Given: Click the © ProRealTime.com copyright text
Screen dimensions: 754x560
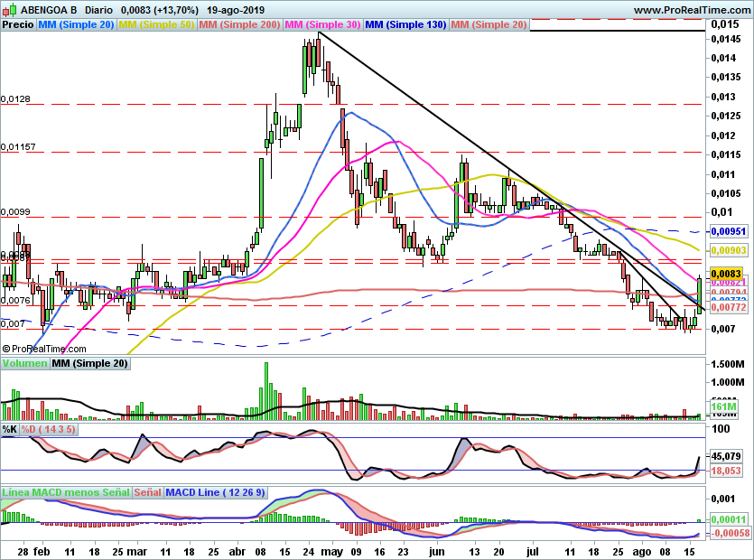Looking at the screenshot, I should (44, 349).
